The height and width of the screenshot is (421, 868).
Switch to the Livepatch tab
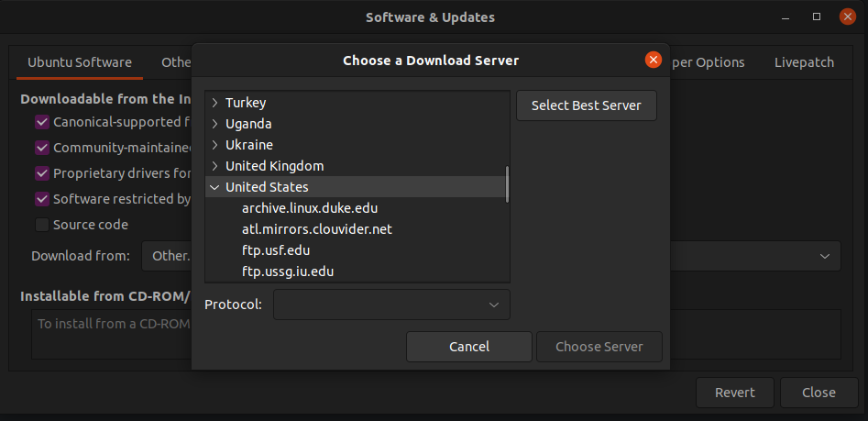[x=804, y=62]
